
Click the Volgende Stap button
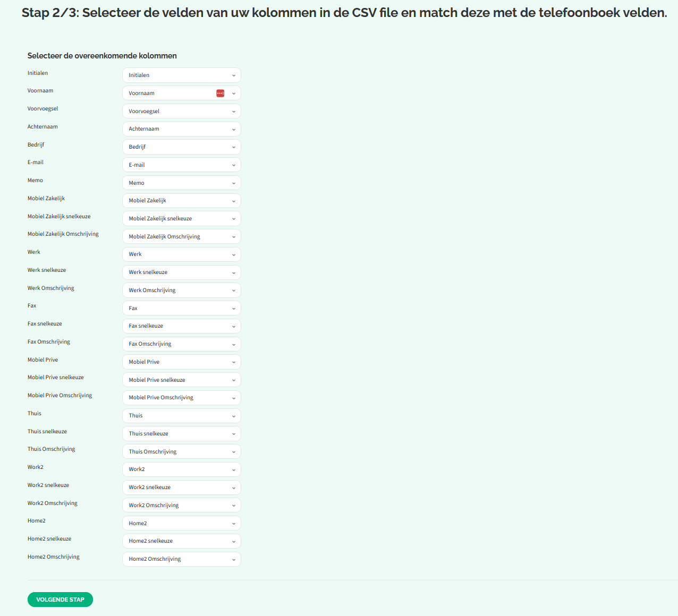pos(60,600)
